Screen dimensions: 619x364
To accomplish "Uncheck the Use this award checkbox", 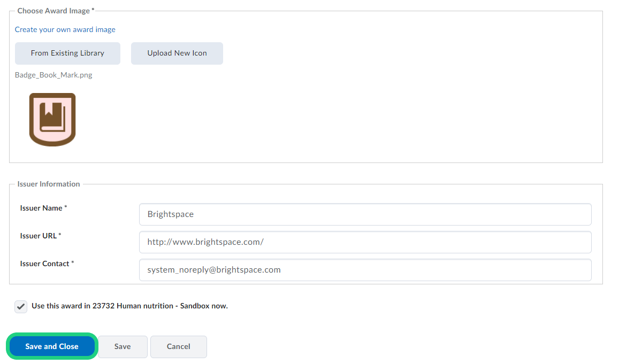I will click(21, 307).
